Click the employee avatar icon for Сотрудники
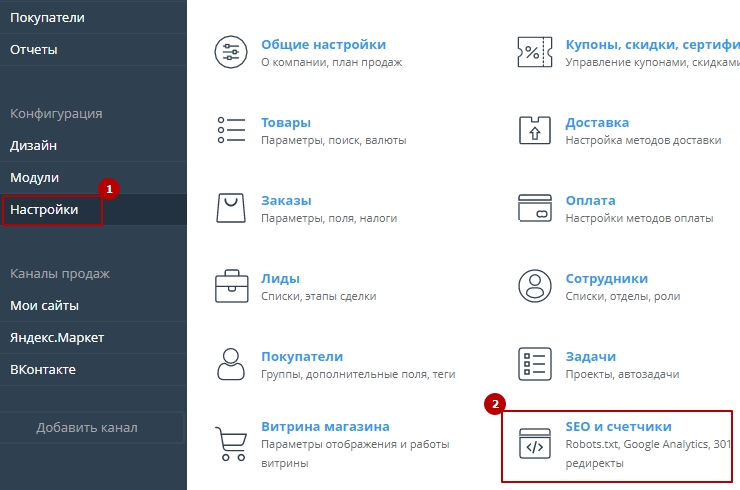 [535, 286]
